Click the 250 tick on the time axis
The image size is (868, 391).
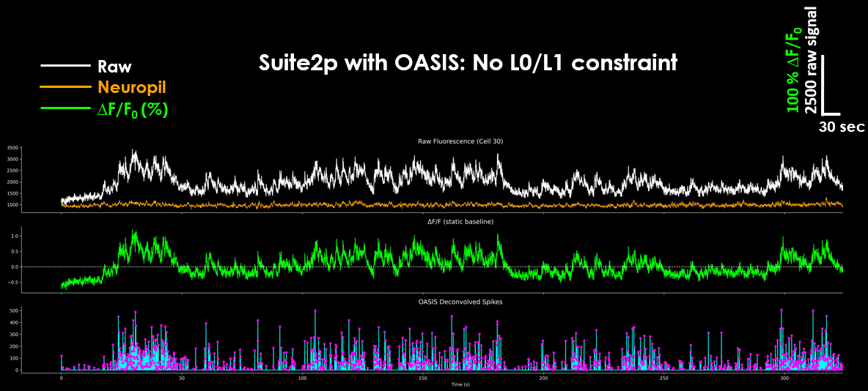(664, 379)
